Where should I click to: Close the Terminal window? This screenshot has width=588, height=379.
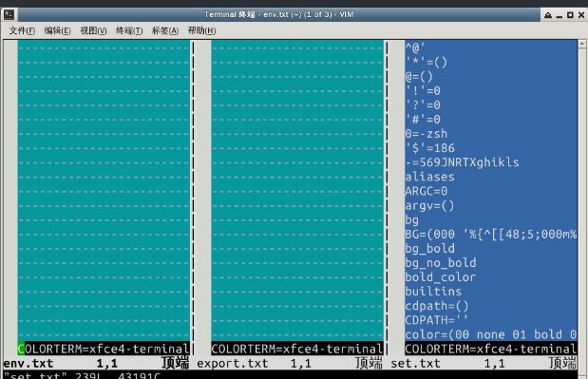[581, 15]
